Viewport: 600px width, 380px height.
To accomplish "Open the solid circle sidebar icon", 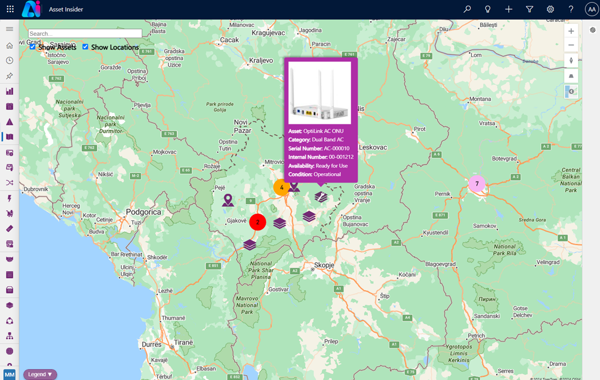I will [x=10, y=351].
